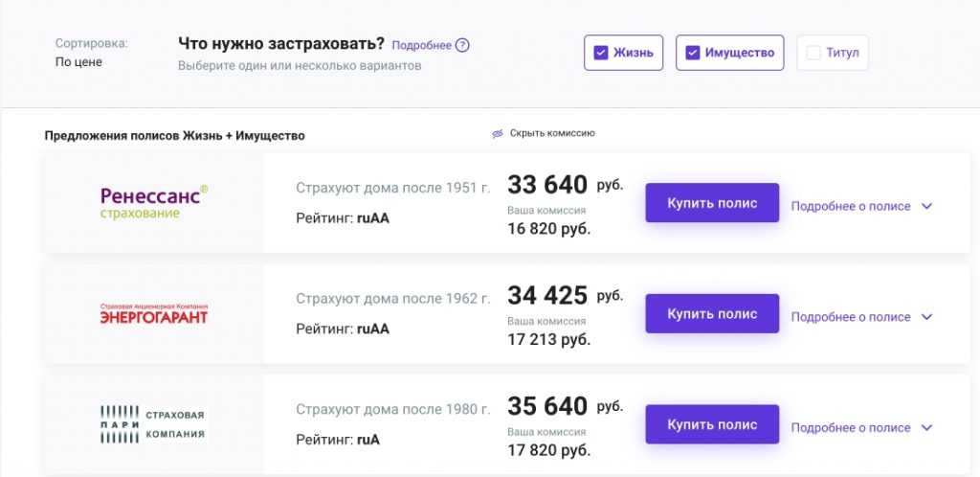Click the chevron arrow in the ПАРИ row
Viewport: 980px width, 477px height.
tap(926, 428)
